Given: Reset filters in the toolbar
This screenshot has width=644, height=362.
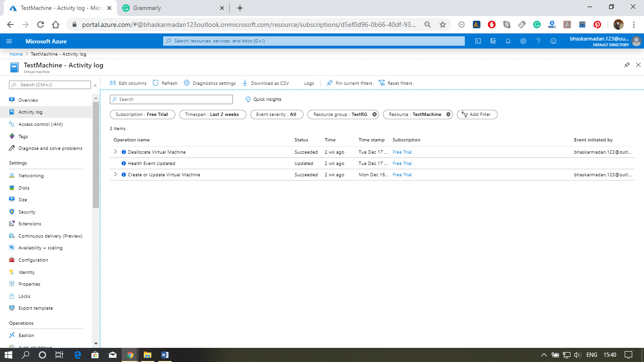Looking at the screenshot, I should (396, 83).
